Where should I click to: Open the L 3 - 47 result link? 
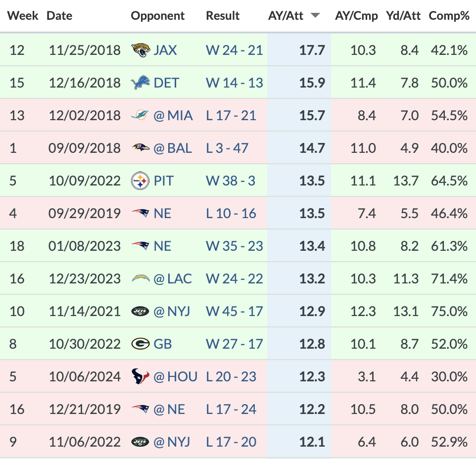(227, 148)
